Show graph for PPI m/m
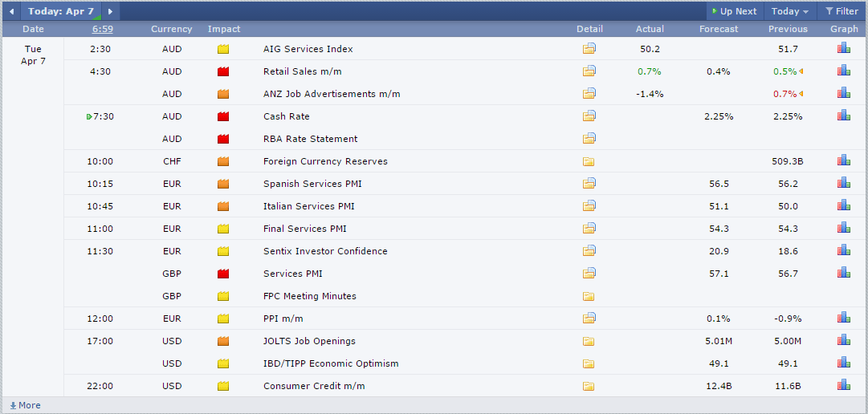Image resolution: width=868 pixels, height=414 pixels. click(x=844, y=318)
